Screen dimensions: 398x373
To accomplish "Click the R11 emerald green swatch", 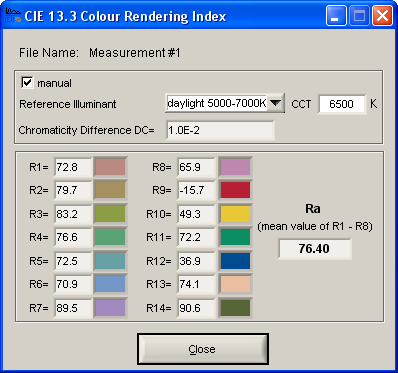I will pos(235,237).
